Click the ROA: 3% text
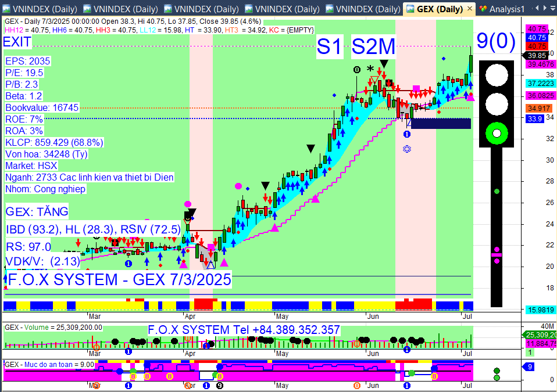Viewport: 557px width, 392px height. [x=24, y=131]
